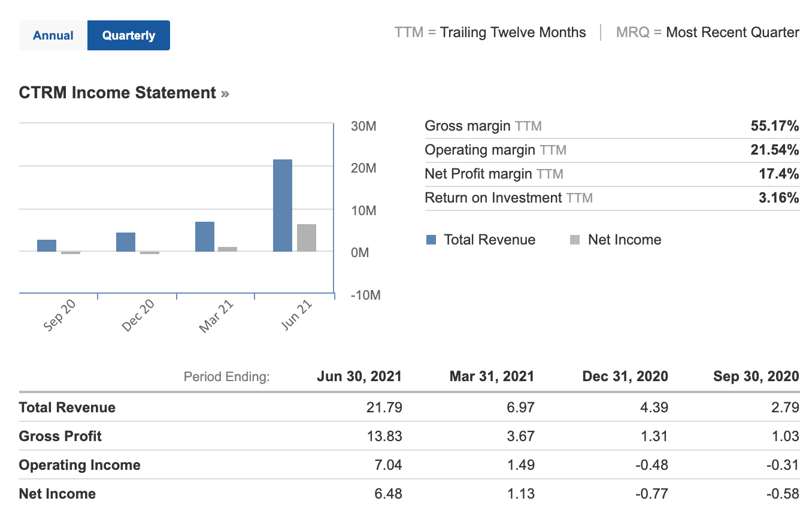Viewport: 812px width, 519px height.
Task: Click the 6.48 Net Income value
Action: coord(388,494)
